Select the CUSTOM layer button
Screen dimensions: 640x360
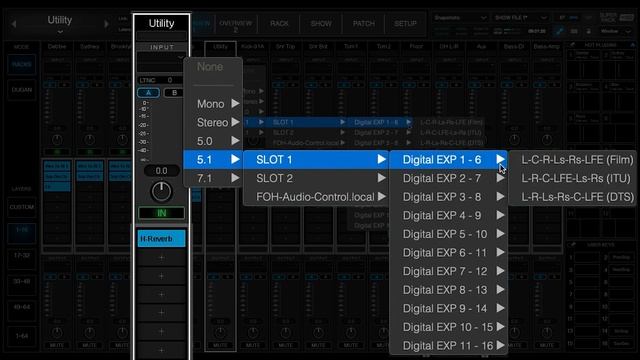coord(22,207)
